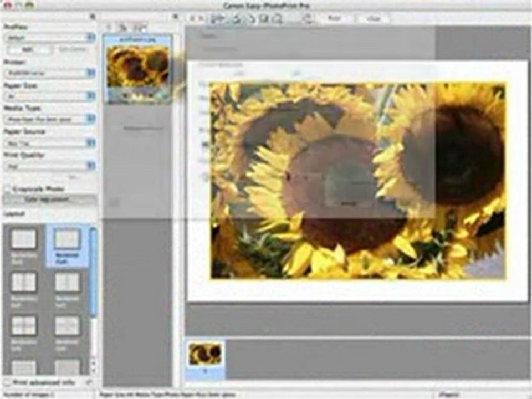Click the Close button in the toolbar
Screen dimensions: 532x399
[x=374, y=18]
